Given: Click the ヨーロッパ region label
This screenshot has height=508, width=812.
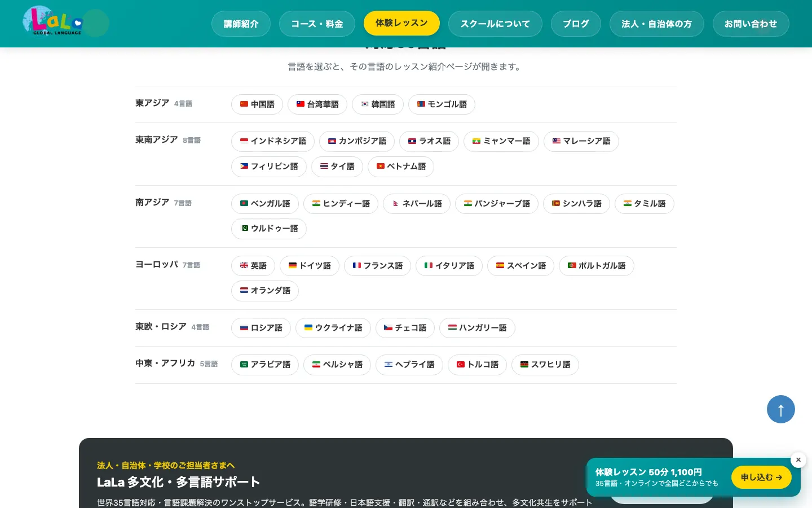Looking at the screenshot, I should (x=157, y=264).
